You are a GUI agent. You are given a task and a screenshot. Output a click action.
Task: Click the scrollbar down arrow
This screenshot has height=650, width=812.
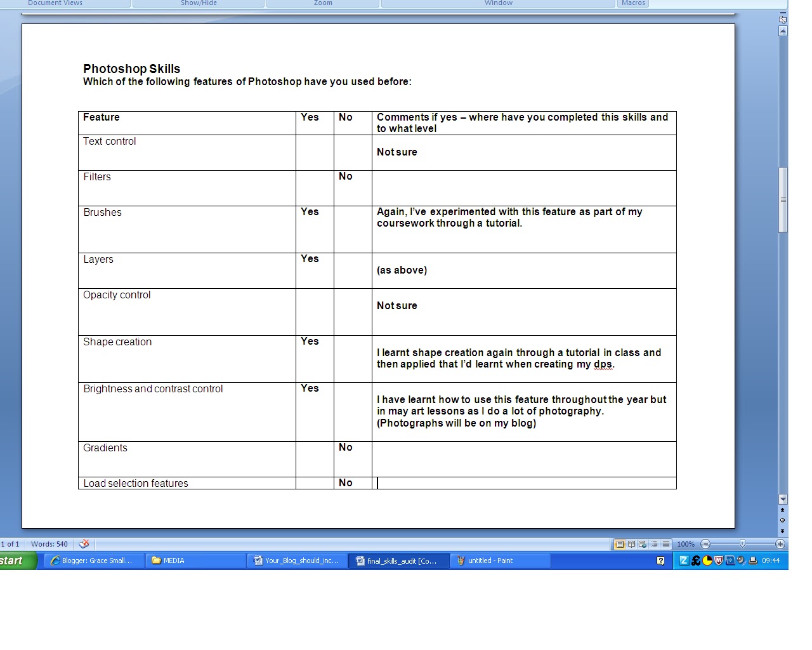(x=782, y=500)
